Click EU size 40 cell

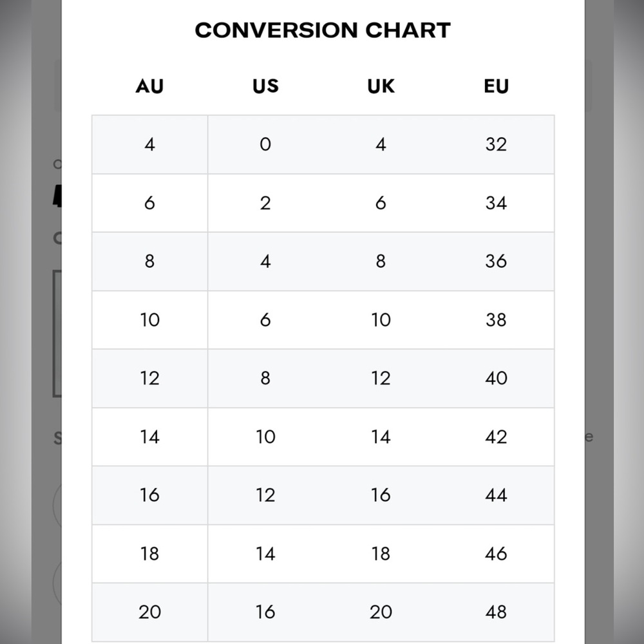[496, 378]
